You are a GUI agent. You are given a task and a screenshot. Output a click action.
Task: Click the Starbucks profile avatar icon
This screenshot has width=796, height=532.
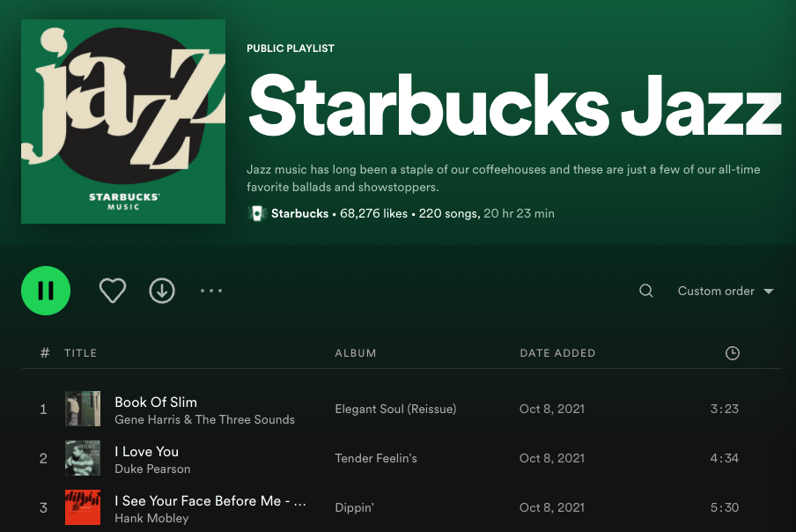[x=257, y=213]
